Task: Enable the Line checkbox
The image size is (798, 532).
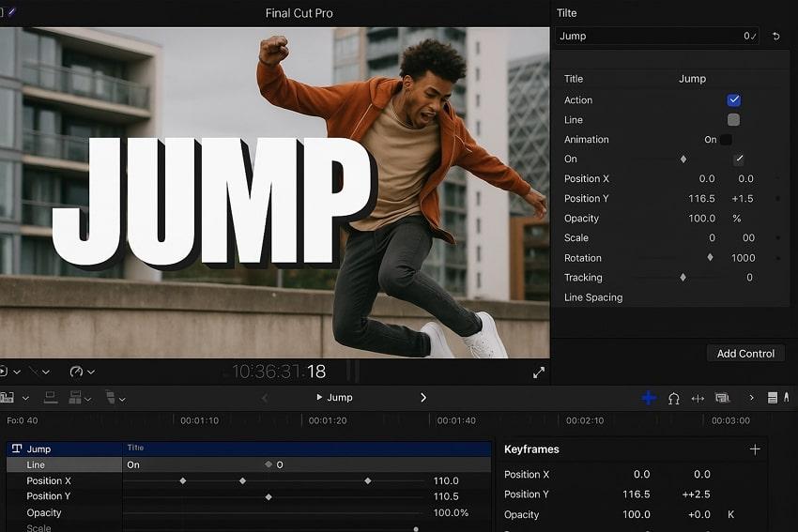Action: pyautogui.click(x=733, y=120)
